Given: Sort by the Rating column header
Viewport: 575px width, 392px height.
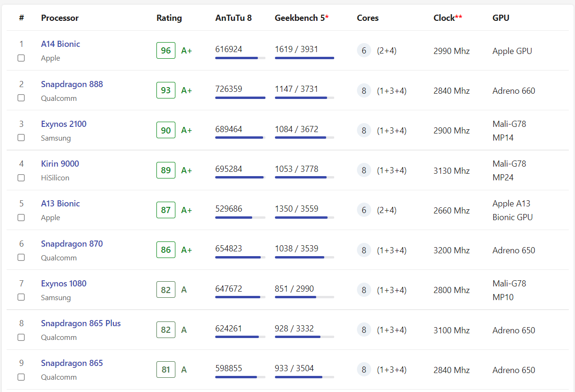Looking at the screenshot, I should (x=169, y=18).
